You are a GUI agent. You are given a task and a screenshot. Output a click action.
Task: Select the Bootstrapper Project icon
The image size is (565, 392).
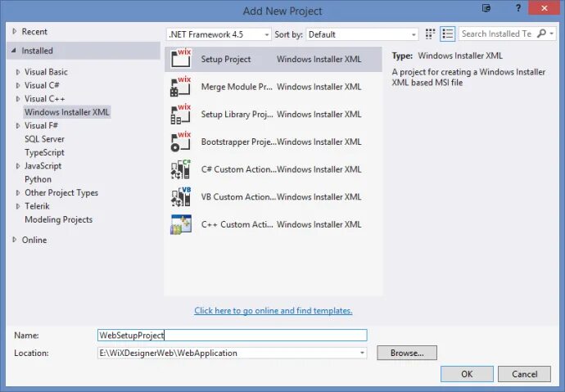(180, 142)
